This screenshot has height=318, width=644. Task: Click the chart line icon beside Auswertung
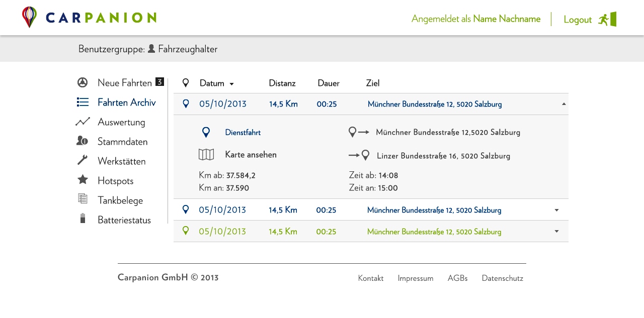tap(83, 122)
